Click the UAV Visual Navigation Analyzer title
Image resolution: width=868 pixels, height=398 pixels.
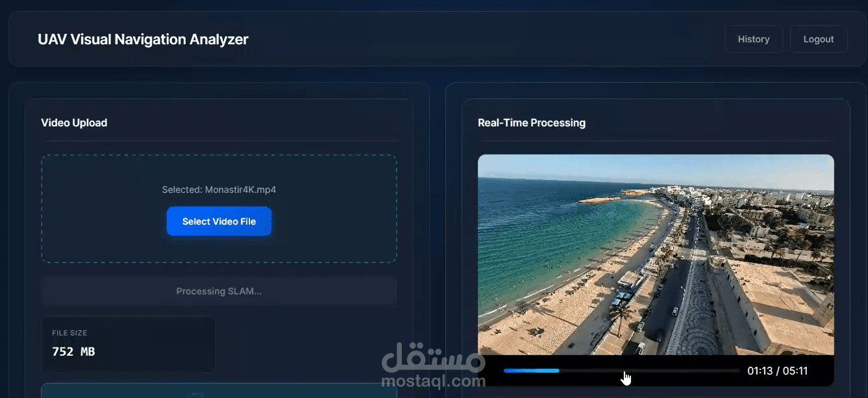pyautogui.click(x=143, y=39)
